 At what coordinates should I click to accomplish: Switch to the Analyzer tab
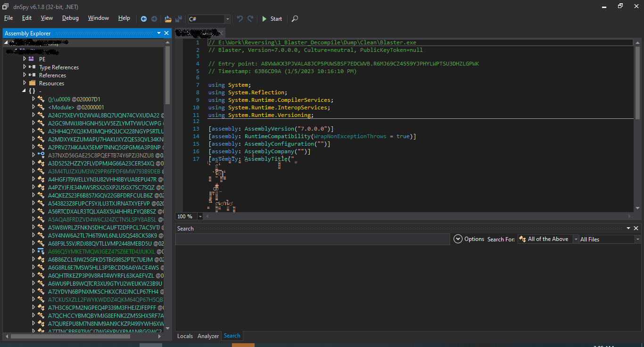coord(208,336)
